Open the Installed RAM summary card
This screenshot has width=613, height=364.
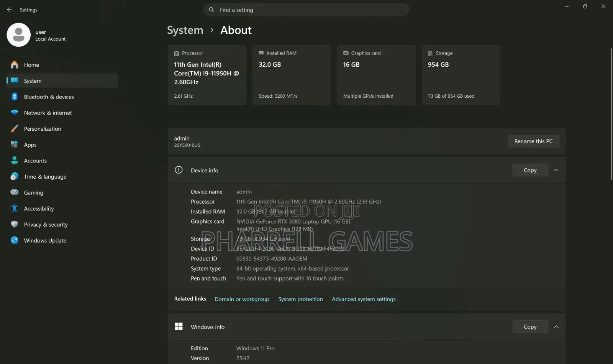[292, 75]
